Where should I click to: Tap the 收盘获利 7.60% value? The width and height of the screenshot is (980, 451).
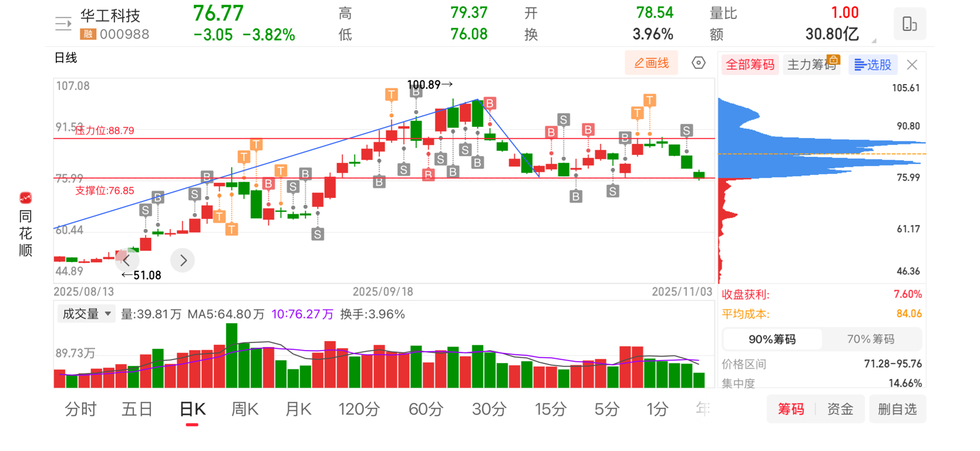click(908, 294)
